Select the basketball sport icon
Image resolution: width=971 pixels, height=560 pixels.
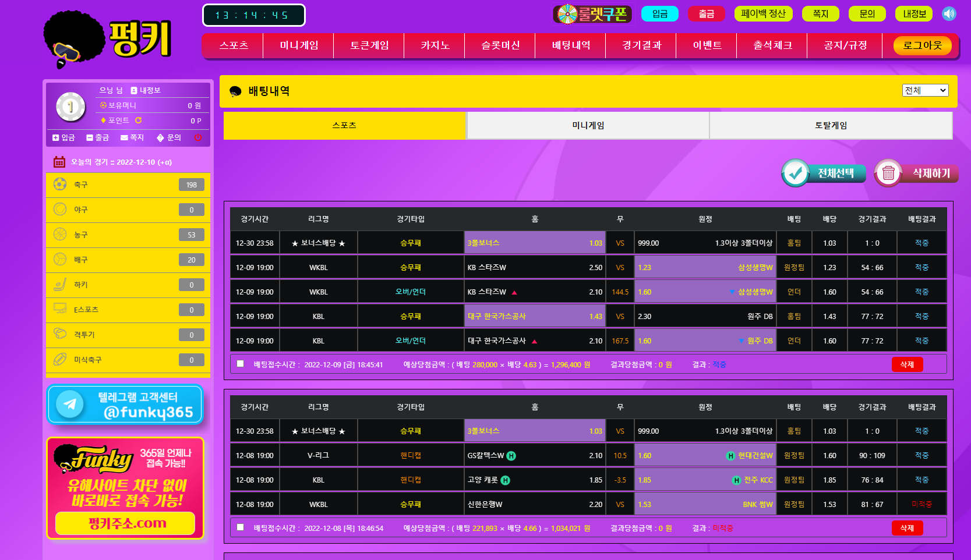(60, 234)
